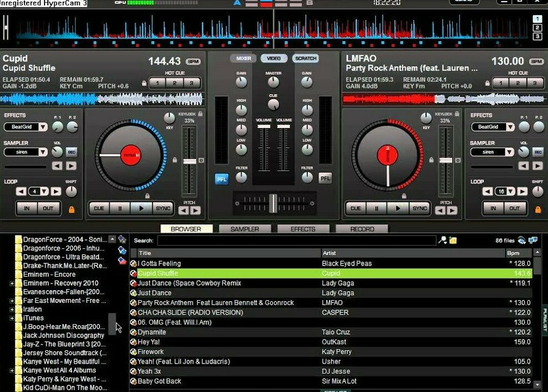Select the search magnifier icon
Screen dimensions: 548x392
tap(443, 240)
